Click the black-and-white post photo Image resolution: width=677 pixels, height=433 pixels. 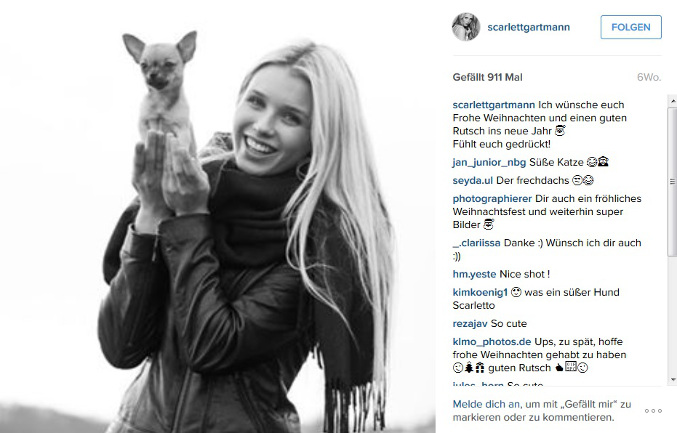(218, 216)
